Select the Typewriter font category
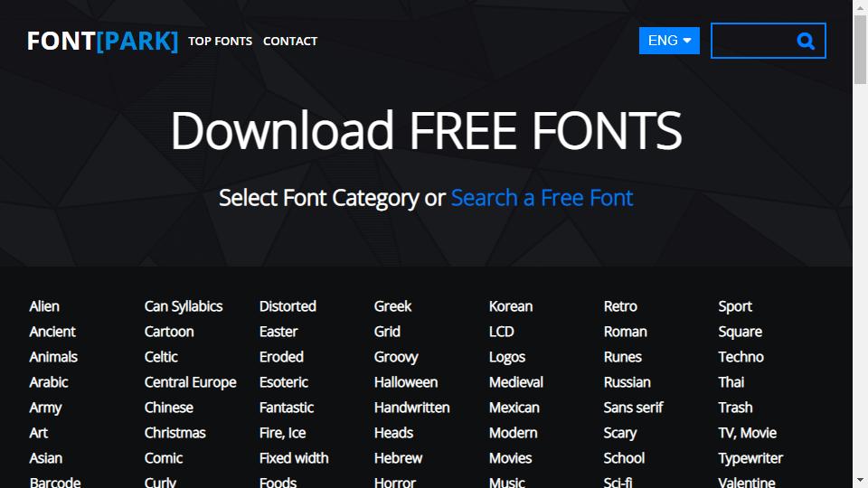This screenshot has width=868, height=488. click(750, 459)
